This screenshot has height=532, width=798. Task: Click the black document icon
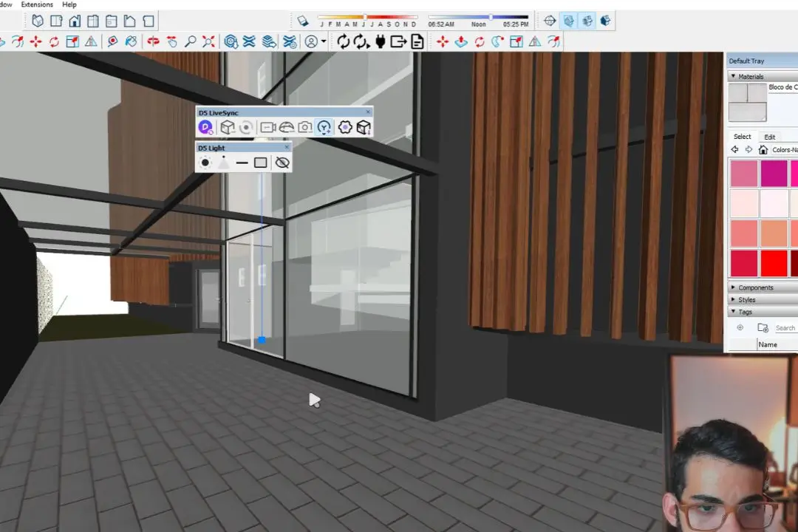coord(417,41)
